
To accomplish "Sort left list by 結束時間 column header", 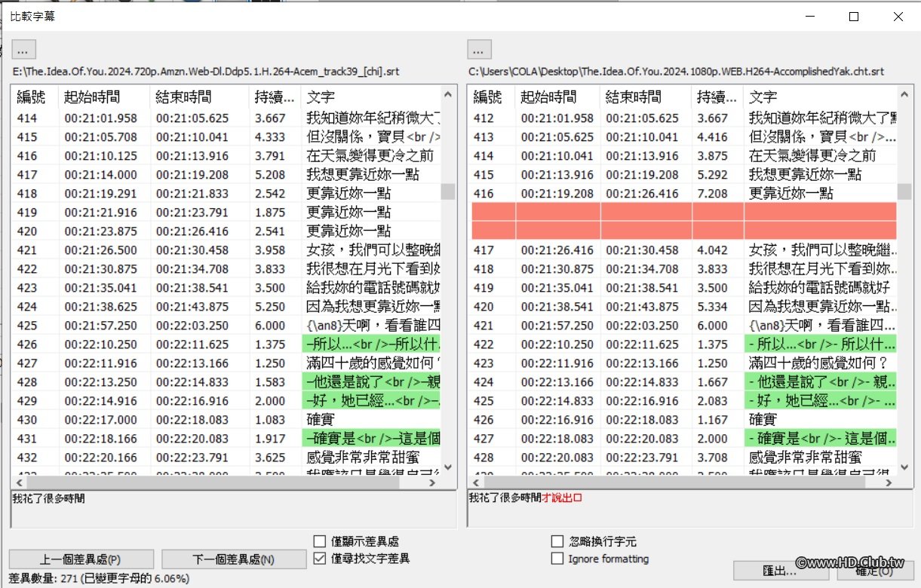I will (x=199, y=97).
